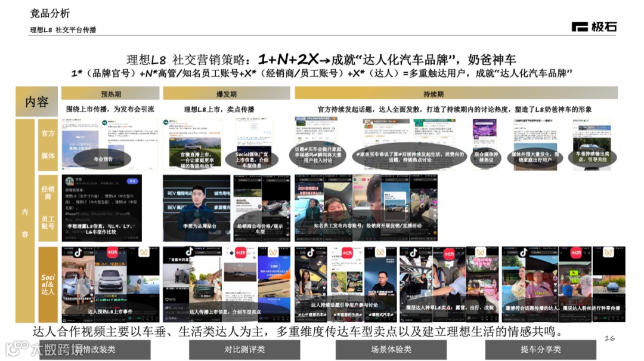Click the 达人合作视频主要以车垂 summary sentence
644x361 pixels.
300,331
